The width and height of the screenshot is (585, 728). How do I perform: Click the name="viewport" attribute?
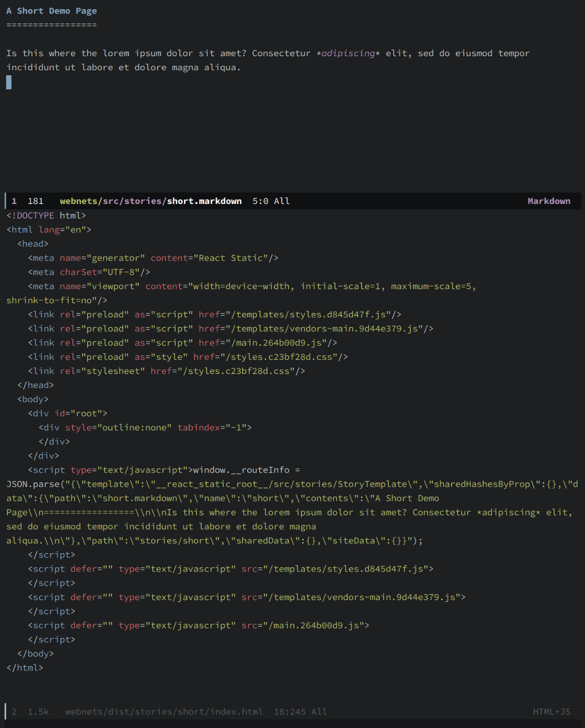tap(100, 286)
